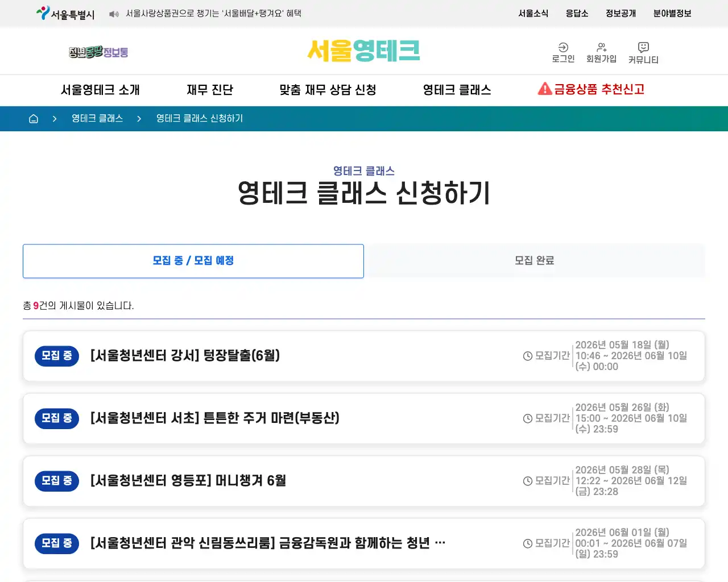This screenshot has height=582, width=728.
Task: Click 모집 중 badge on 영등포 row
Action: [x=57, y=481]
